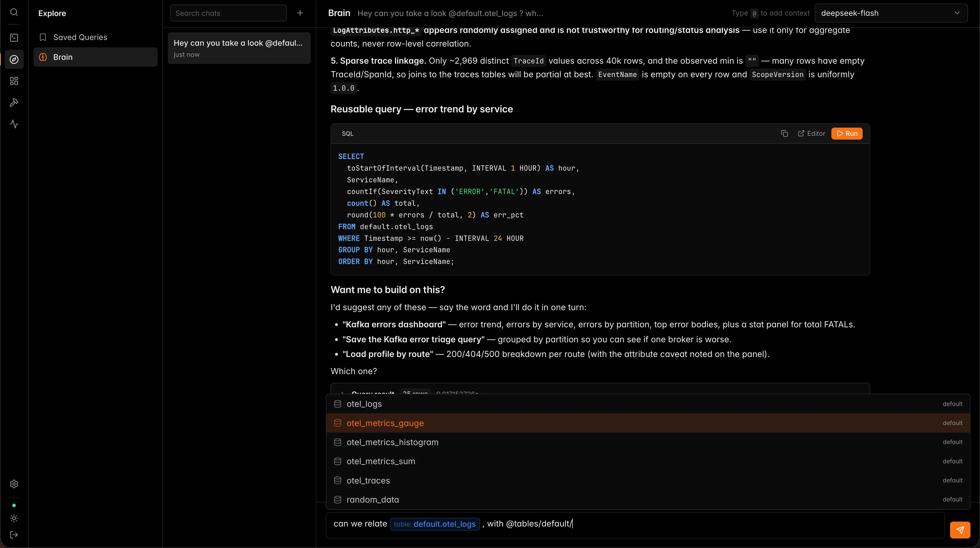The image size is (980, 548).
Task: Pick otel_traces suggestion
Action: point(648,480)
